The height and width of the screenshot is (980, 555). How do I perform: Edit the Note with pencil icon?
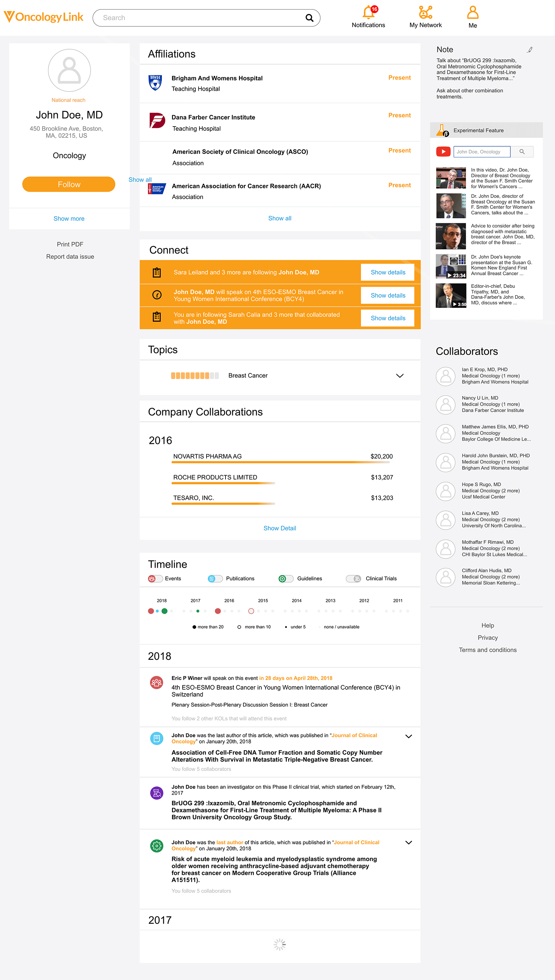pos(530,50)
